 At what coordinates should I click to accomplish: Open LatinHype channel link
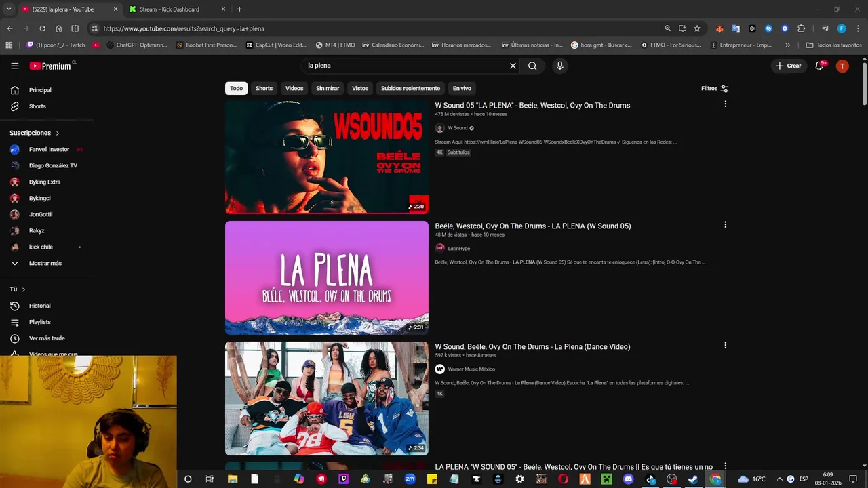[x=458, y=249]
